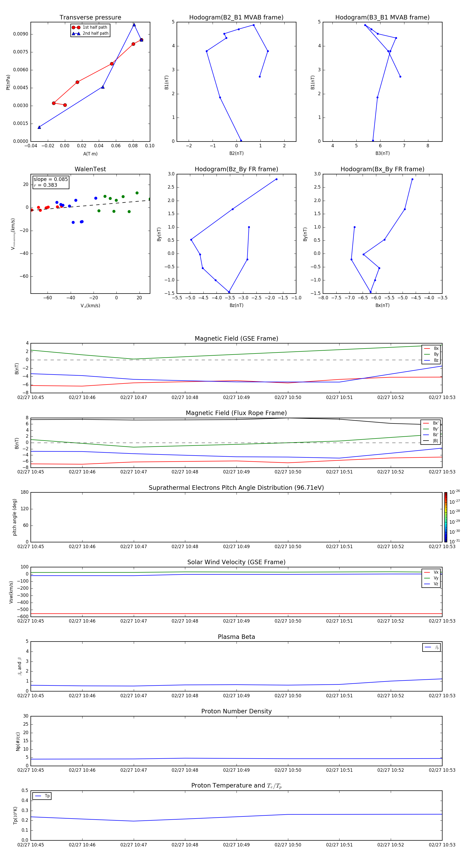Click the 'VA(km/s)' x-axis label
Image resolution: width=473 pixels, height=868 pixels.
[90, 306]
